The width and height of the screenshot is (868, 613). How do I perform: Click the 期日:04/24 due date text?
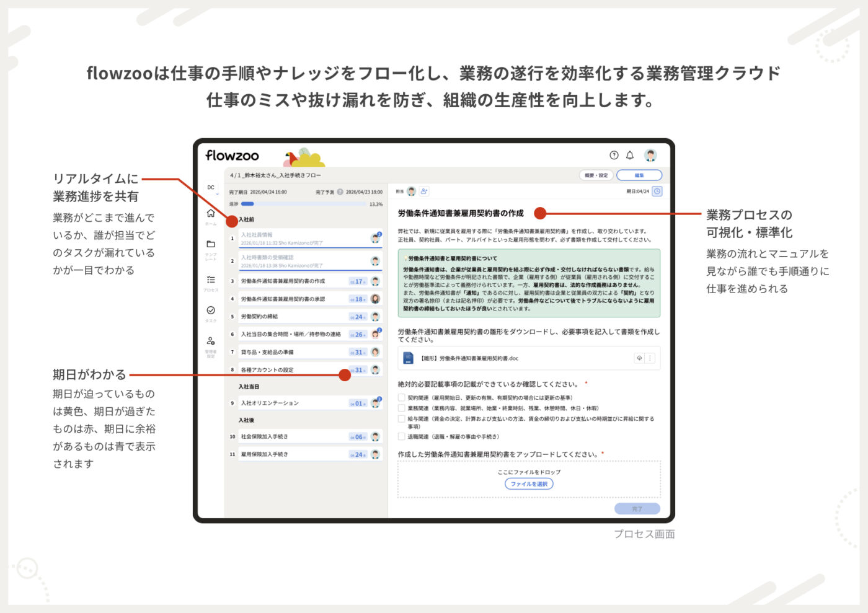[638, 192]
